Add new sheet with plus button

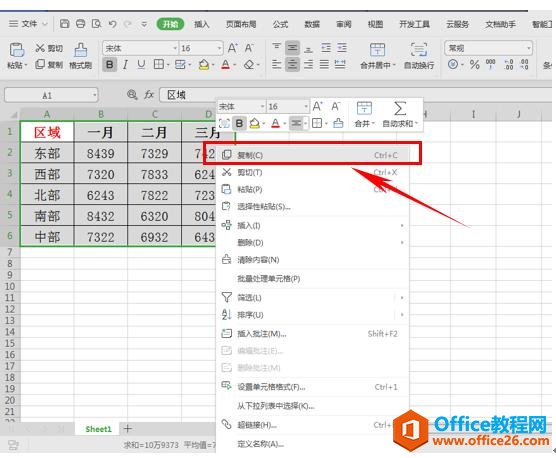[128, 429]
